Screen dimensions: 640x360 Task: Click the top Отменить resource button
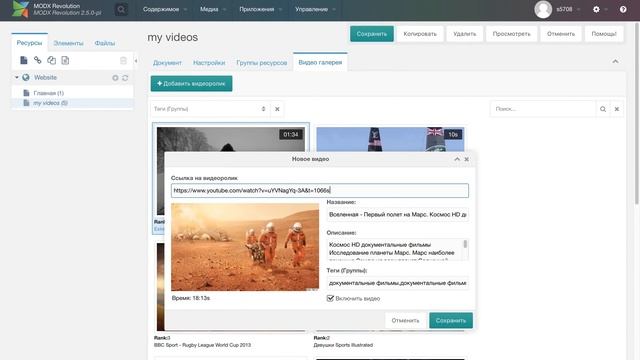click(561, 34)
